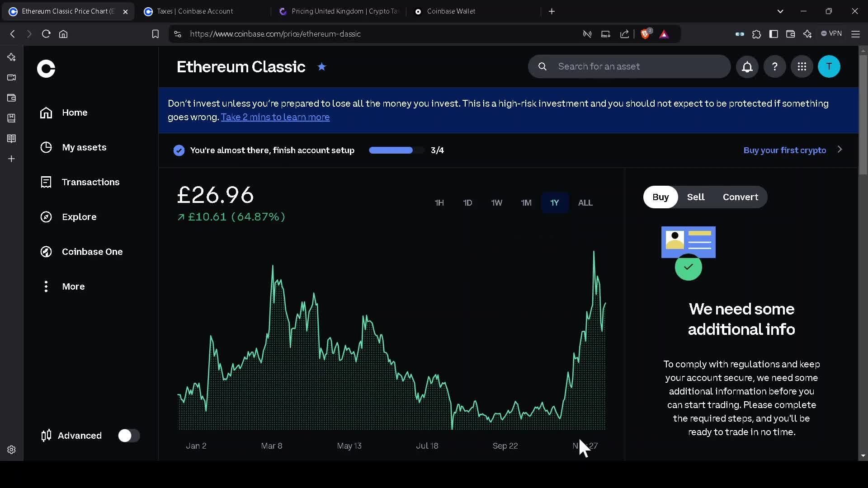Open Buy your first crypto arrow
This screenshot has height=488, width=868.
click(840, 150)
